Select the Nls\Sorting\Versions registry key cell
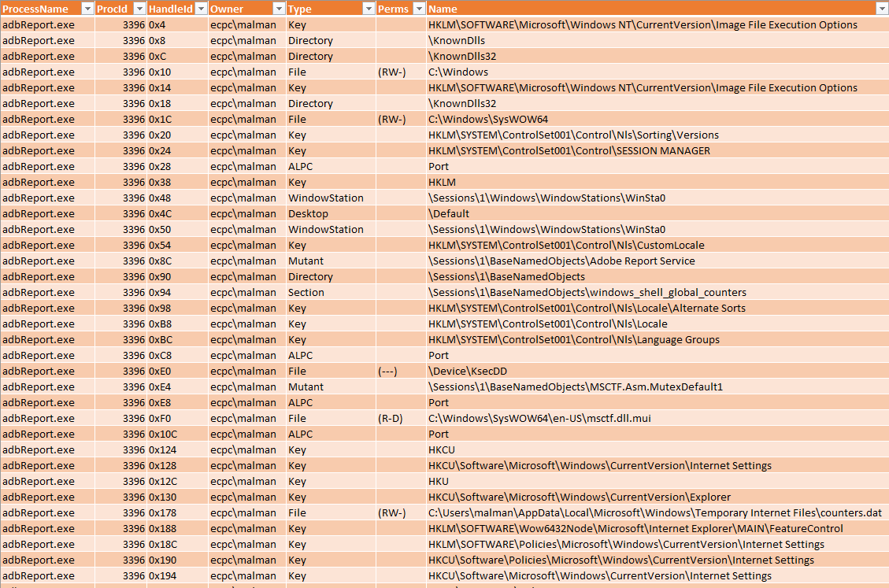Viewport: 889px width, 588px height. (657, 135)
